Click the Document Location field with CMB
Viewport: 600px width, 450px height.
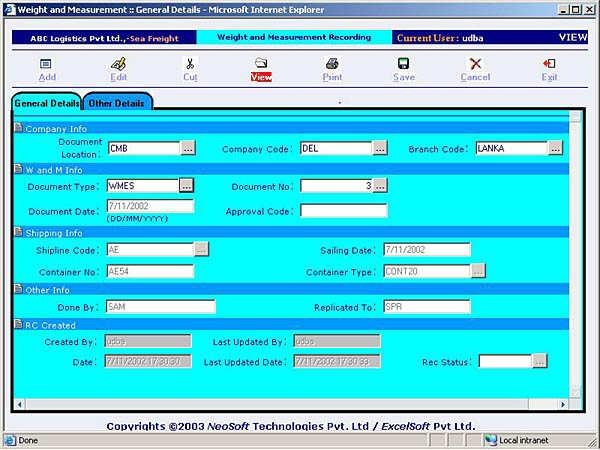143,148
